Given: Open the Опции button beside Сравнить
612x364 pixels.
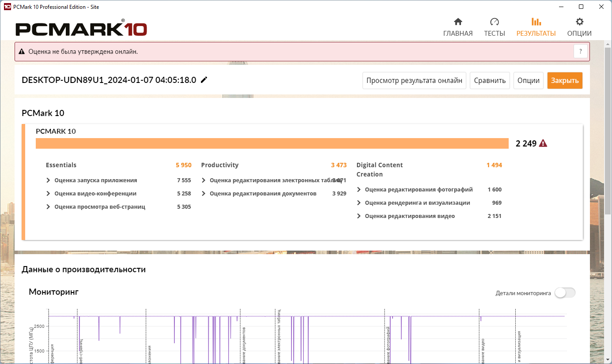Looking at the screenshot, I should click(529, 81).
